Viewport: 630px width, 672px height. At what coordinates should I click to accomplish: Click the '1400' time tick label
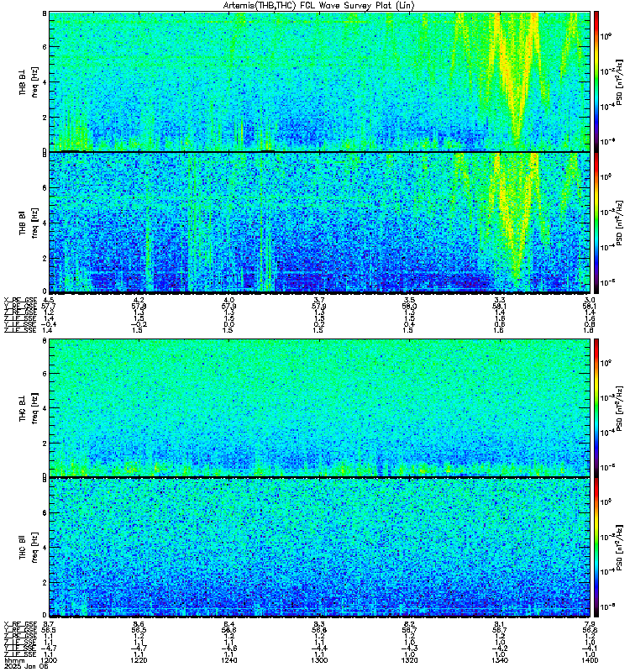pyautogui.click(x=590, y=660)
